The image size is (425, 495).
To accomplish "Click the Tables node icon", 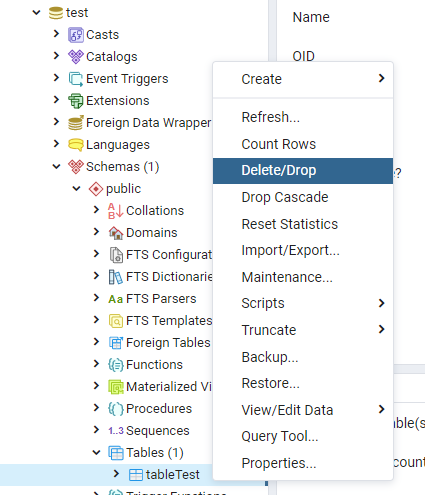I will pyautogui.click(x=116, y=453).
